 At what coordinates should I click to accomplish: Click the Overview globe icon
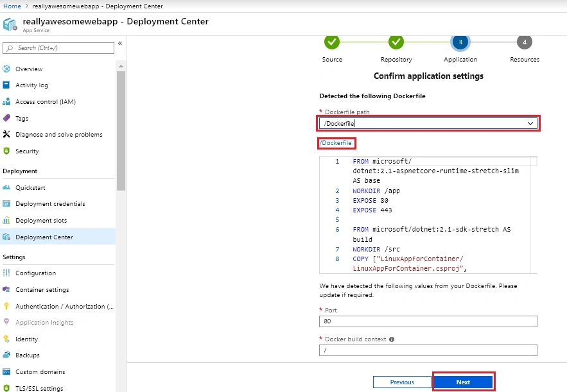pos(6,69)
